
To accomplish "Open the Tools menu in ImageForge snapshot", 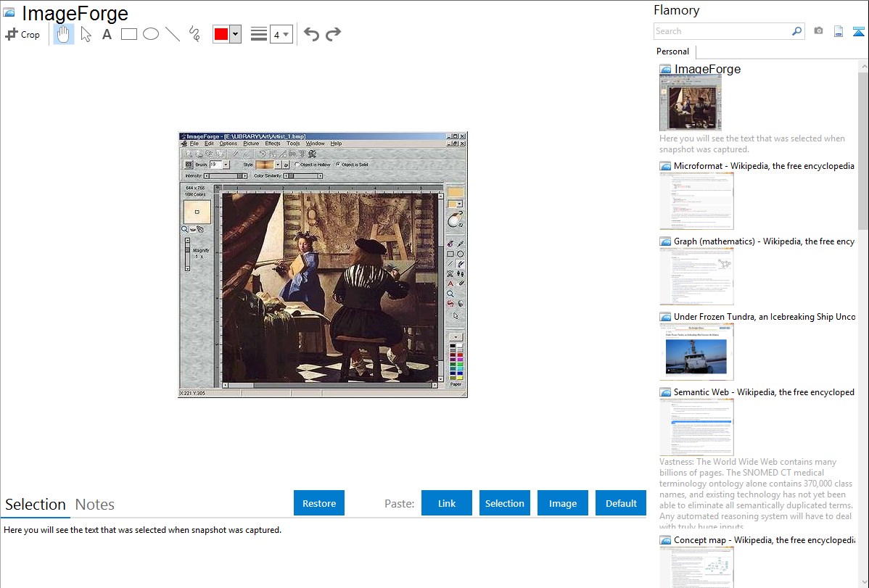I will [293, 144].
